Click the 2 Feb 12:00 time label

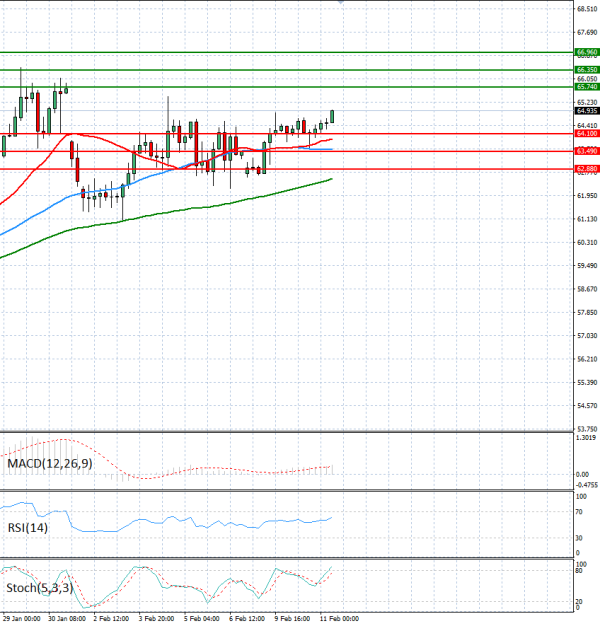(x=109, y=620)
